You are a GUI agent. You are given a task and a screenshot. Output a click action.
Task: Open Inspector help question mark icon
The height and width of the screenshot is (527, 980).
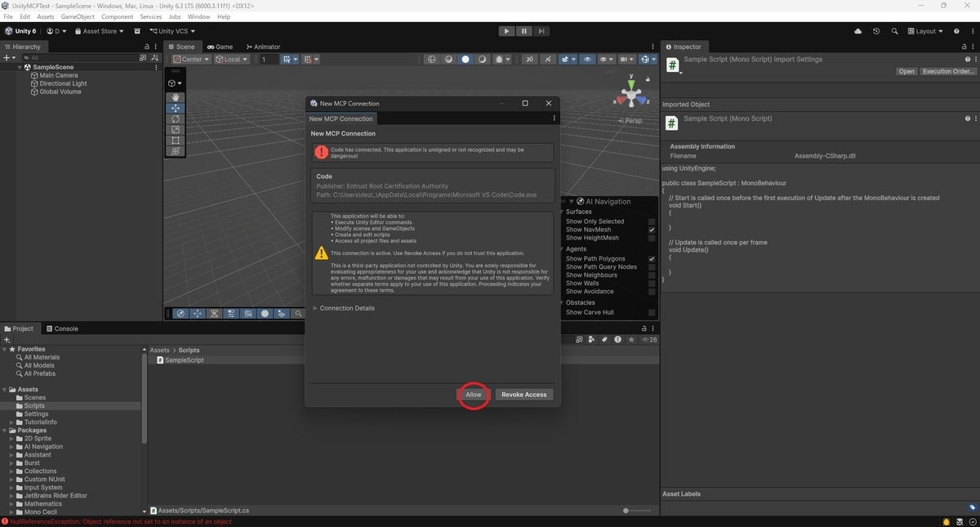click(x=968, y=59)
